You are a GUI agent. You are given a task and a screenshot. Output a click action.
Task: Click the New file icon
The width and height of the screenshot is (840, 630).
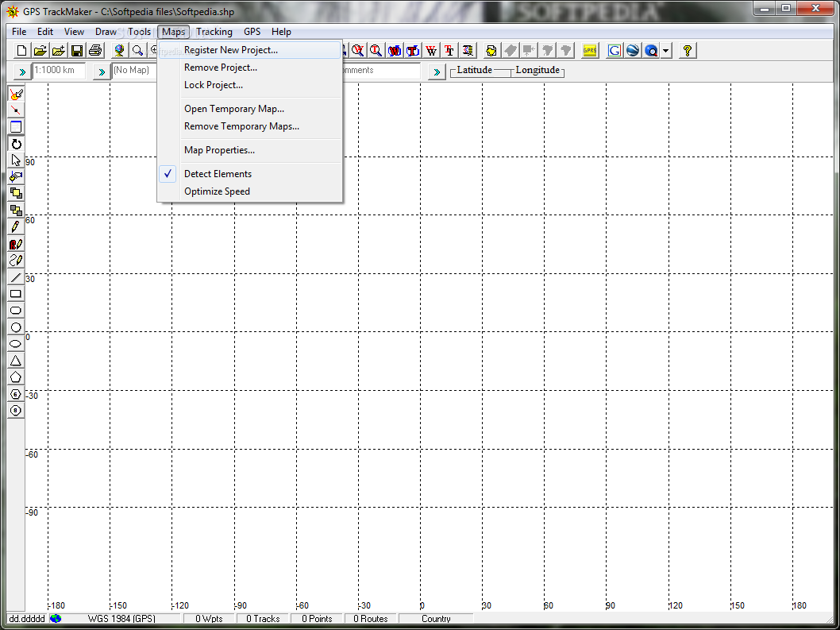22,50
